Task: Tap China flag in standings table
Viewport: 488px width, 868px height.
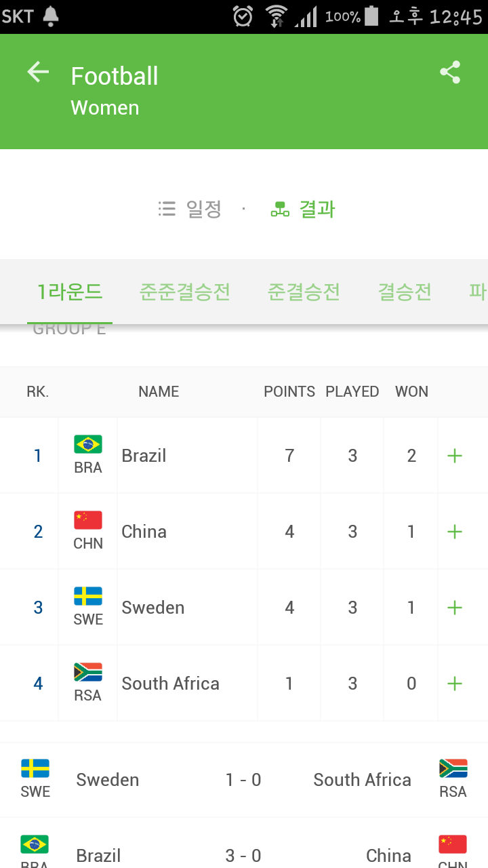Action: tap(88, 521)
